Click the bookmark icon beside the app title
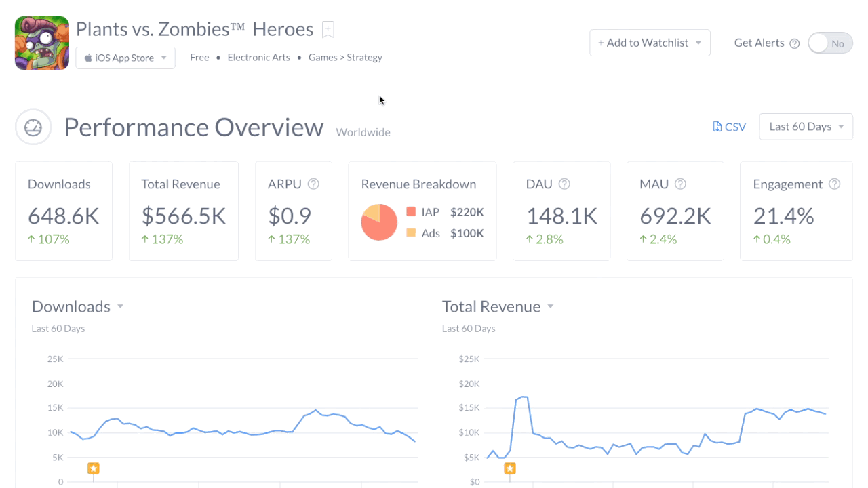The height and width of the screenshot is (488, 868). pyautogui.click(x=327, y=28)
